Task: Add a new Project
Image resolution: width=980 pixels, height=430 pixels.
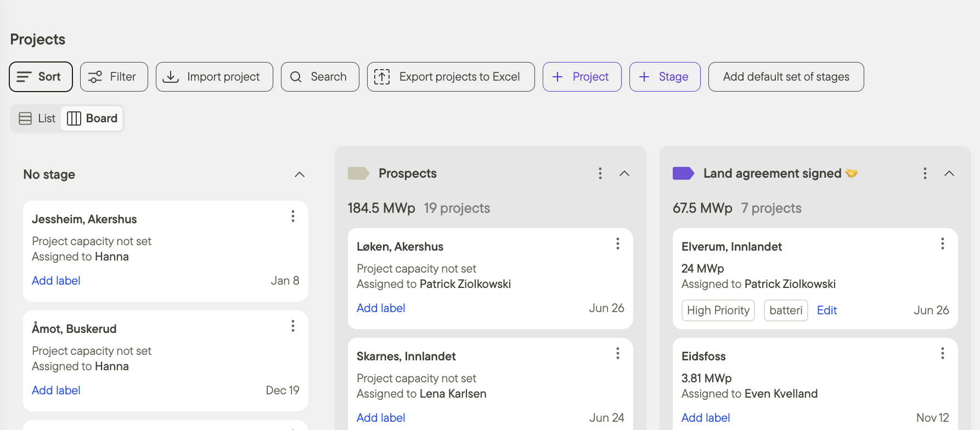Action: click(582, 77)
